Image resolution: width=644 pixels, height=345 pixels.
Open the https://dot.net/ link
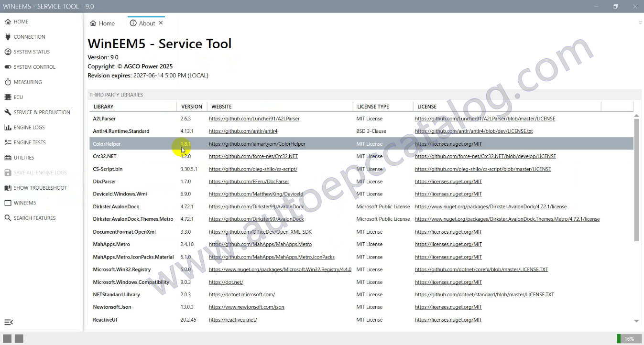226,282
